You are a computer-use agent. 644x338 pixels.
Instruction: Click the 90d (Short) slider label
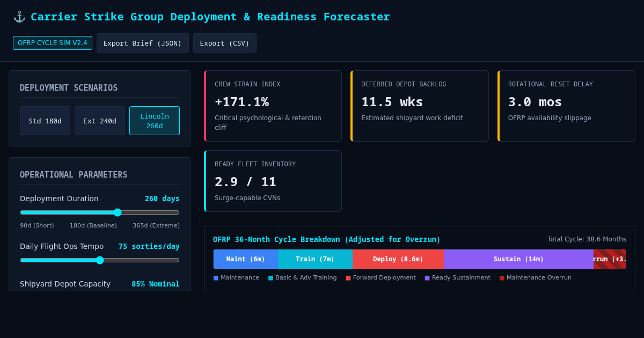pyautogui.click(x=37, y=225)
